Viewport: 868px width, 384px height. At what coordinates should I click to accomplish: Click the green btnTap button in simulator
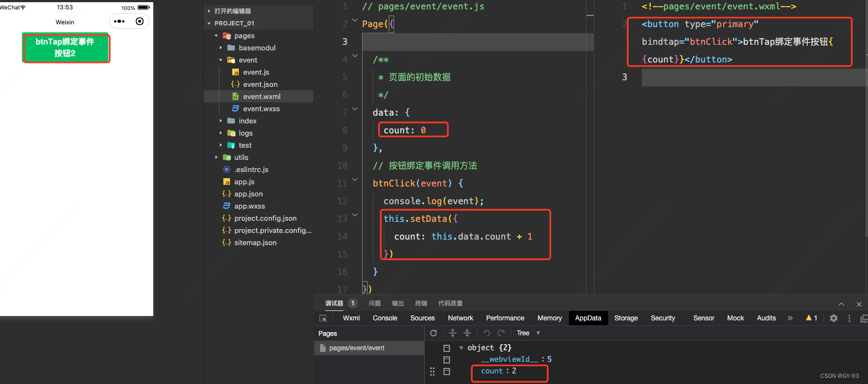pyautogui.click(x=66, y=48)
